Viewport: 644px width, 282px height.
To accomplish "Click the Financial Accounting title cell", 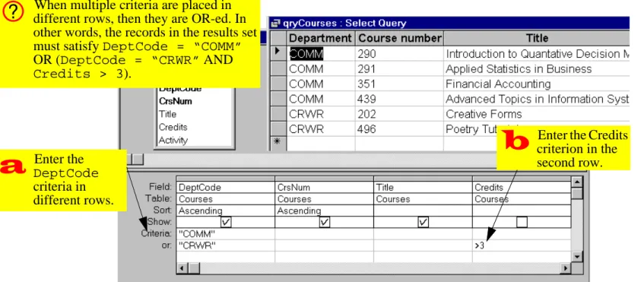I will point(536,84).
